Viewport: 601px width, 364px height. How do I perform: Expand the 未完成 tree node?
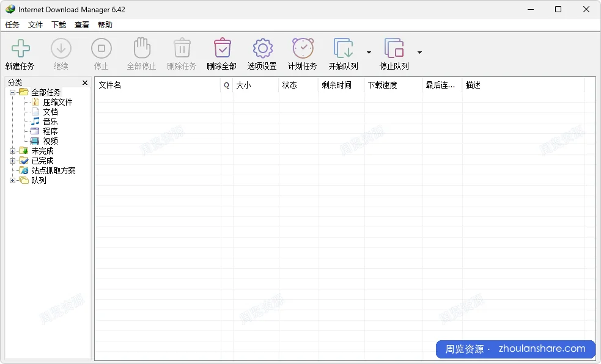coord(13,151)
